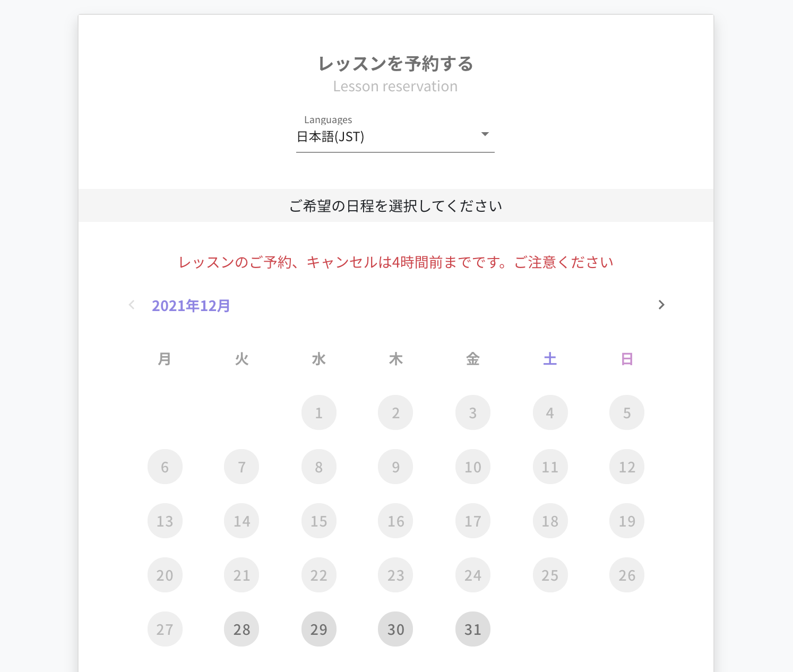Screen dimensions: 793x672
Task: Click date 12 on the calendar
Action: pyautogui.click(x=627, y=467)
